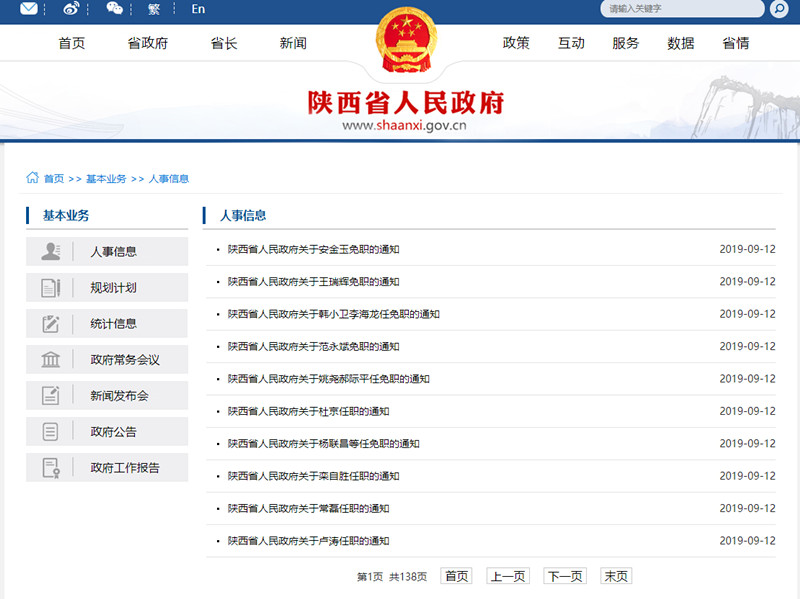The image size is (800, 599).
Task: Click the 政府常务会议 building icon
Action: 50,360
